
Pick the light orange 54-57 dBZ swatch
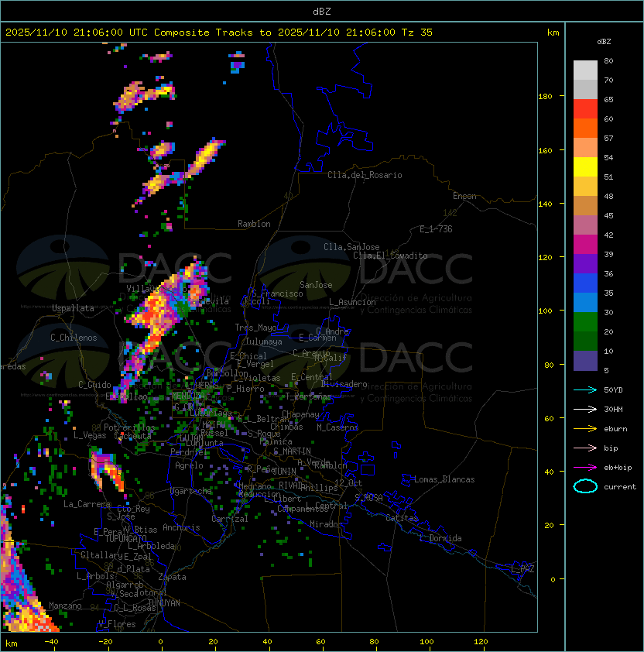click(x=585, y=148)
